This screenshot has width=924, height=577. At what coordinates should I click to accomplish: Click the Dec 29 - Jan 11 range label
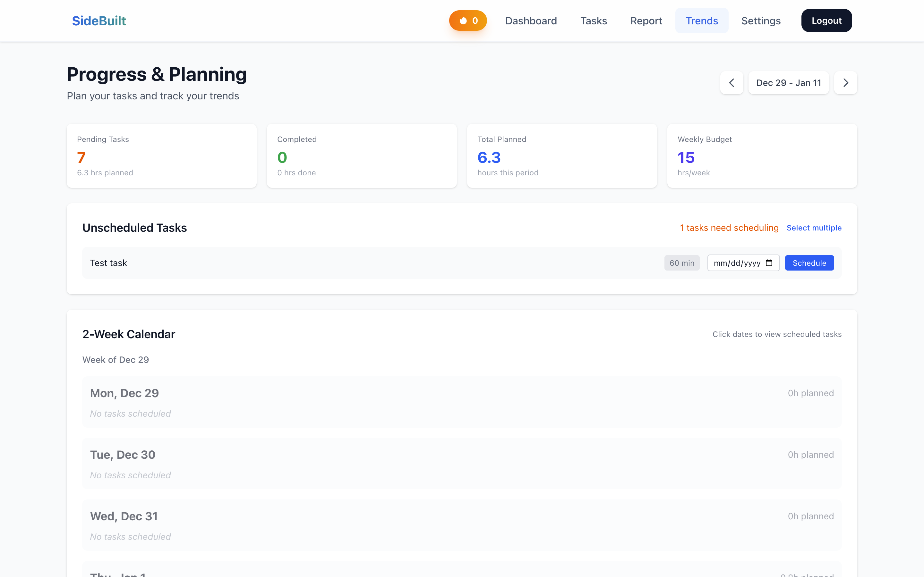pyautogui.click(x=789, y=82)
